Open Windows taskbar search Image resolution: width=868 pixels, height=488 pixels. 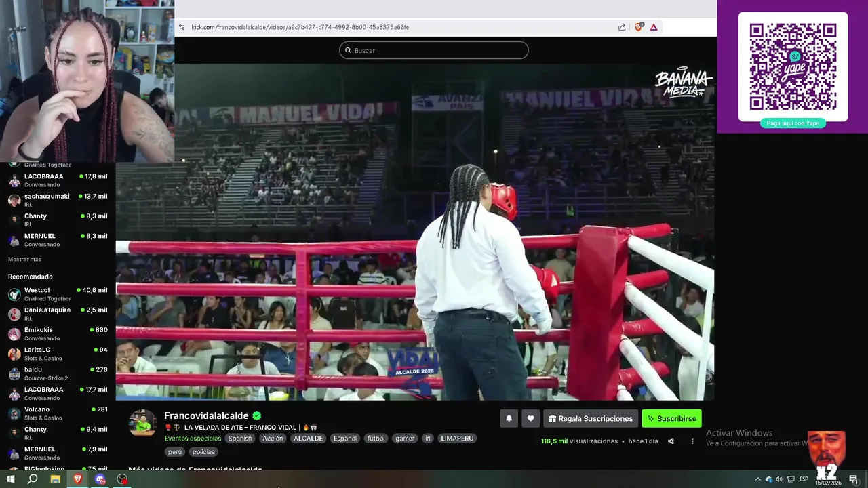coord(33,479)
